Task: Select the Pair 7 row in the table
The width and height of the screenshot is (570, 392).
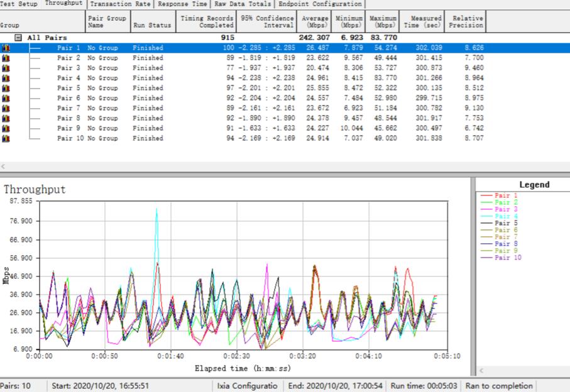Action: [x=69, y=108]
